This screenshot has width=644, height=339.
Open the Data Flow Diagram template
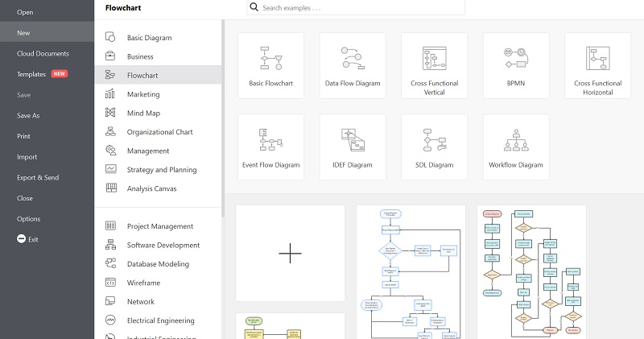[x=353, y=66]
